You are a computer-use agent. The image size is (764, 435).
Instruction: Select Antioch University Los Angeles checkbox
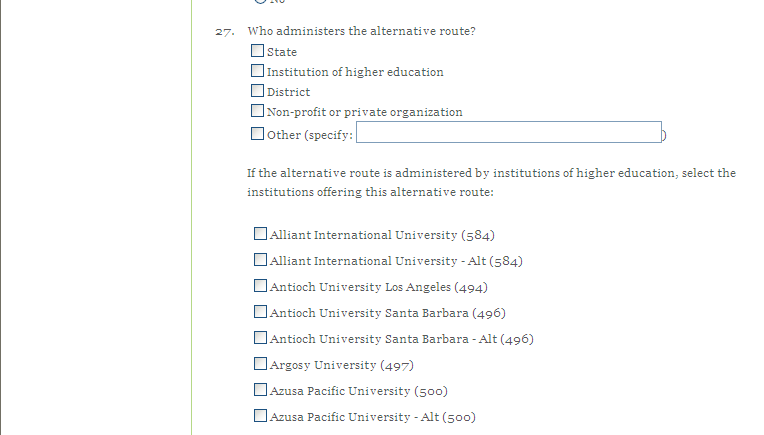coord(261,286)
